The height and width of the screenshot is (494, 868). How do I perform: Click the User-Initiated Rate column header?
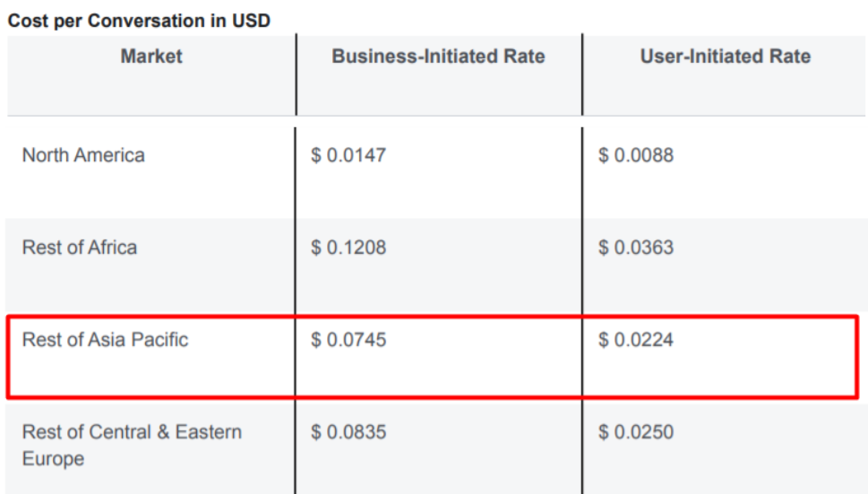[x=725, y=56]
